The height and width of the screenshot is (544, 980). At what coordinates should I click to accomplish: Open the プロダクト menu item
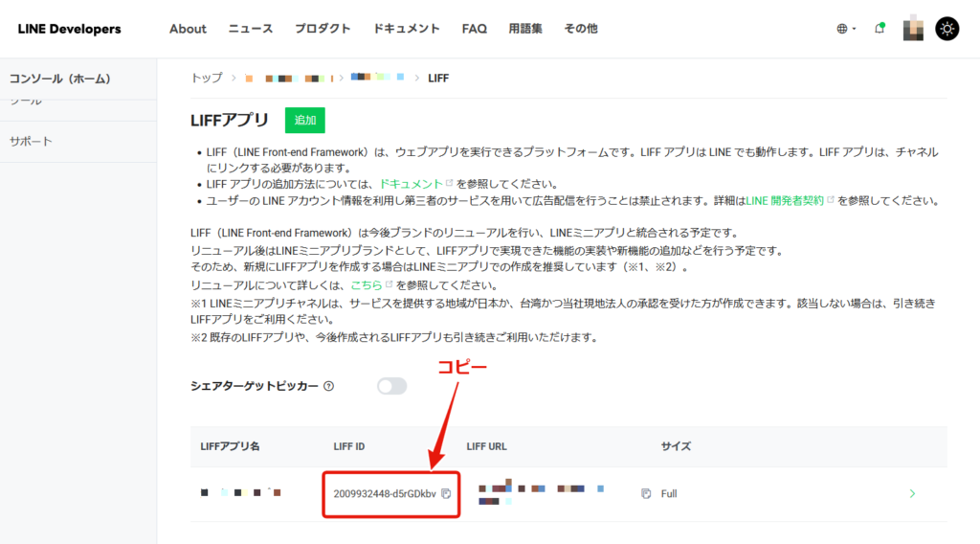323,29
